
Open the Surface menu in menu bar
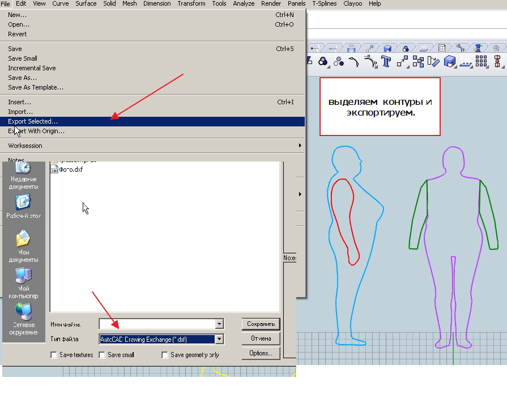(86, 3)
